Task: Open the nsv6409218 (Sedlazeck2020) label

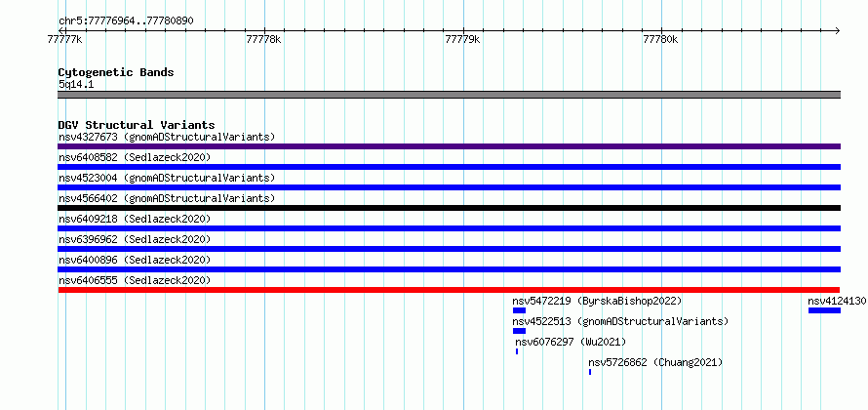Action: click(x=135, y=219)
